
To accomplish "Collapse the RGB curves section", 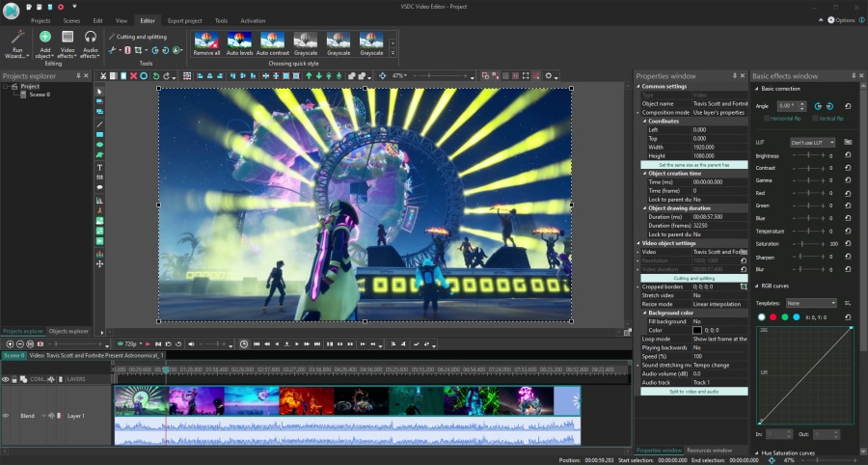I will pos(757,287).
